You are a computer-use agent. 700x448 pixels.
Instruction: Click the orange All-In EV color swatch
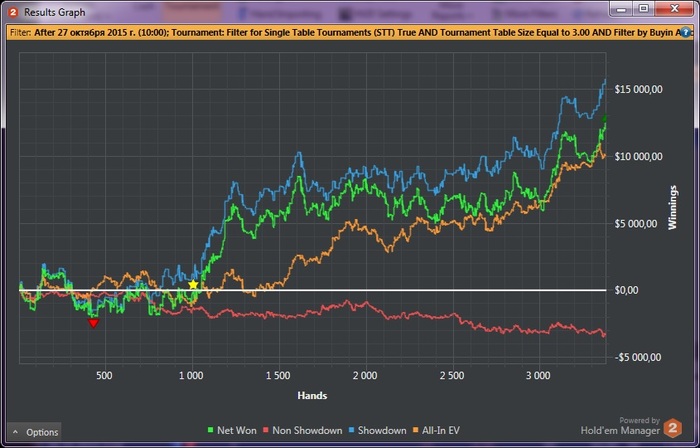pyautogui.click(x=416, y=431)
